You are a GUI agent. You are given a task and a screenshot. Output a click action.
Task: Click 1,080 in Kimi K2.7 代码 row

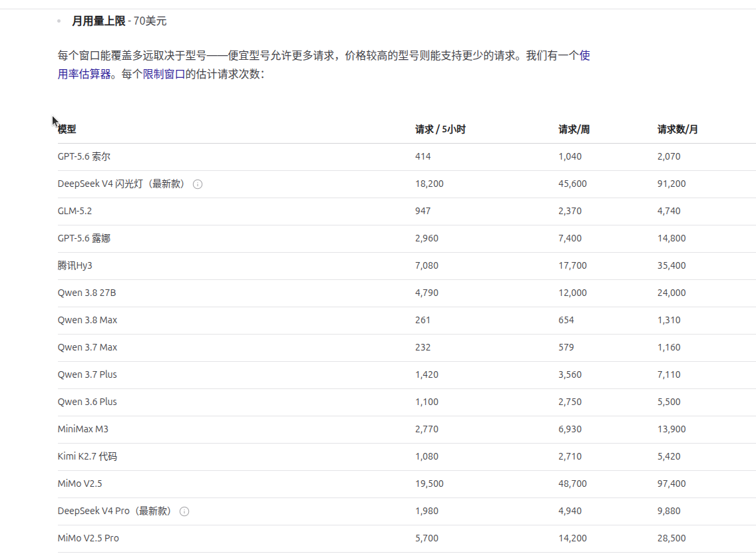[x=427, y=456]
